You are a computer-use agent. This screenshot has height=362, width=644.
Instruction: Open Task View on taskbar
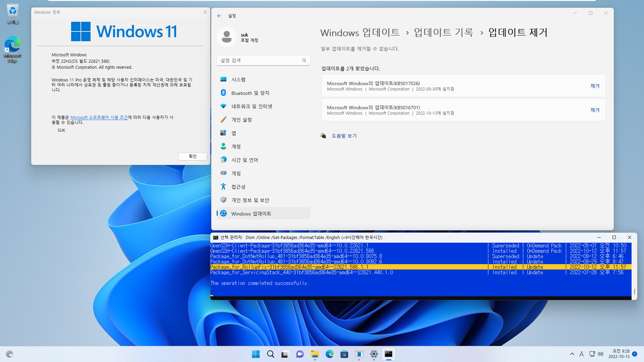point(285,354)
